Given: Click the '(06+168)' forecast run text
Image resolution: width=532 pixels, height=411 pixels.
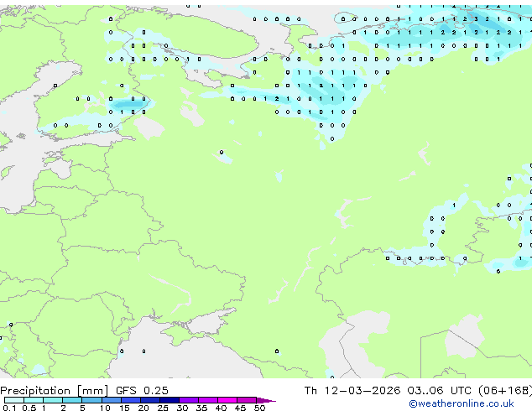Looking at the screenshot, I should [x=505, y=391].
